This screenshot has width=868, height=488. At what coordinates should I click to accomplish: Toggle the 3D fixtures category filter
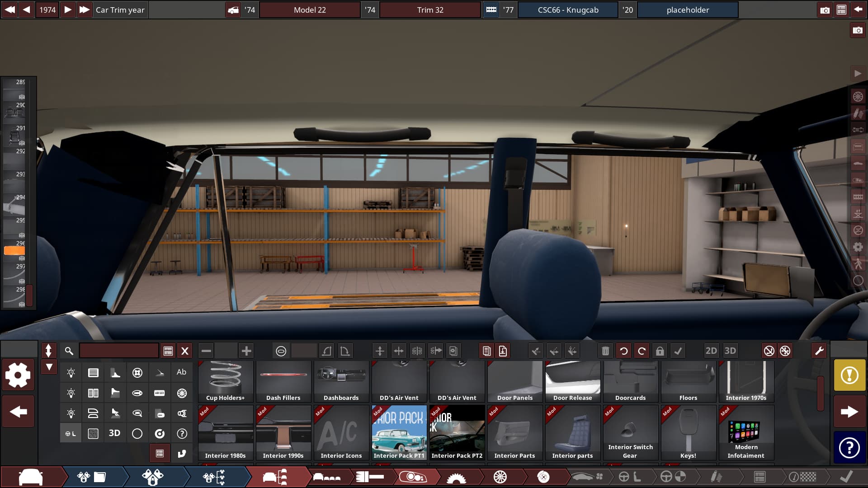pyautogui.click(x=114, y=433)
